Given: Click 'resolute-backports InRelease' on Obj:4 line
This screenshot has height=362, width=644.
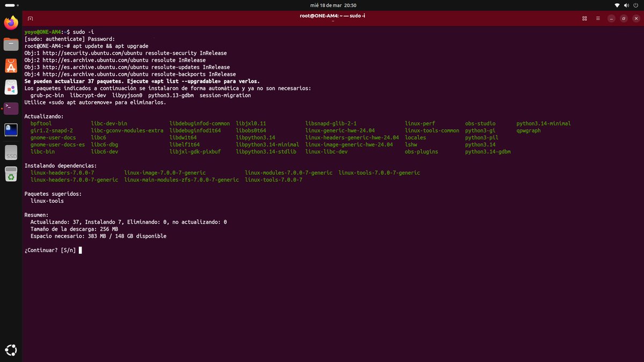Looking at the screenshot, I should pos(193,74).
